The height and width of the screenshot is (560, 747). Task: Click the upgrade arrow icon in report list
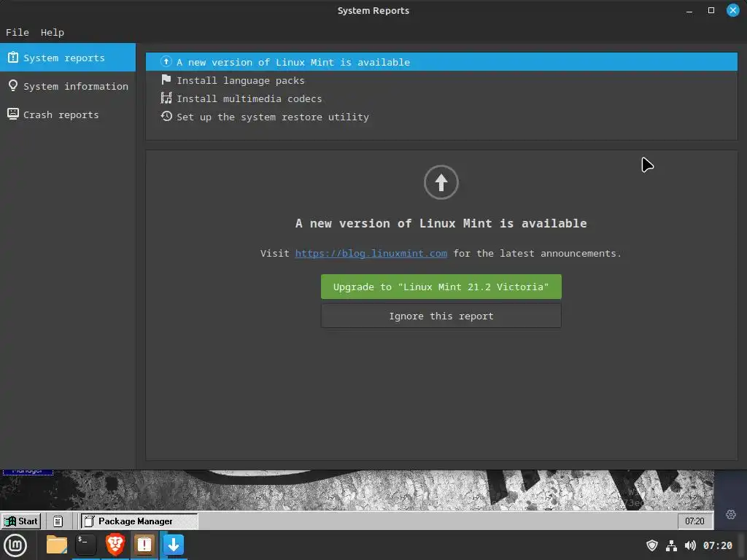166,61
